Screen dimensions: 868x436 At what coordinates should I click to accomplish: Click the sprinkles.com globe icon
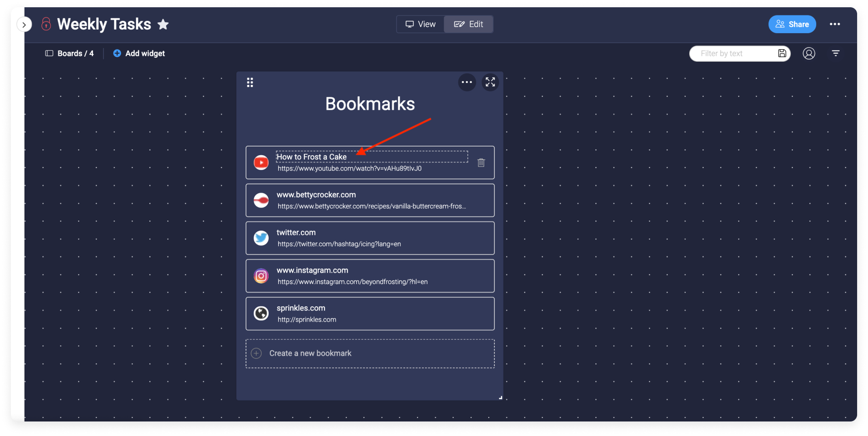[x=261, y=314]
